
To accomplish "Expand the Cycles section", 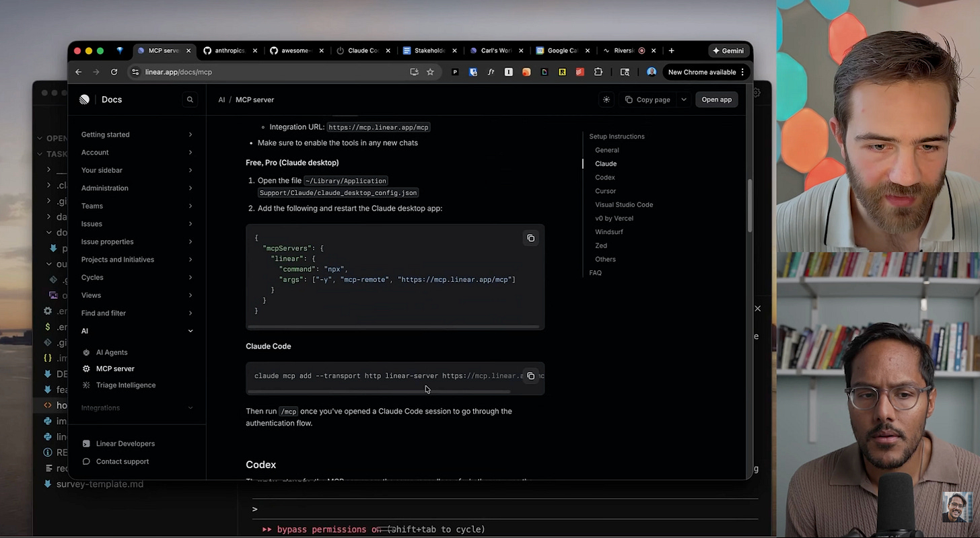I will click(137, 277).
